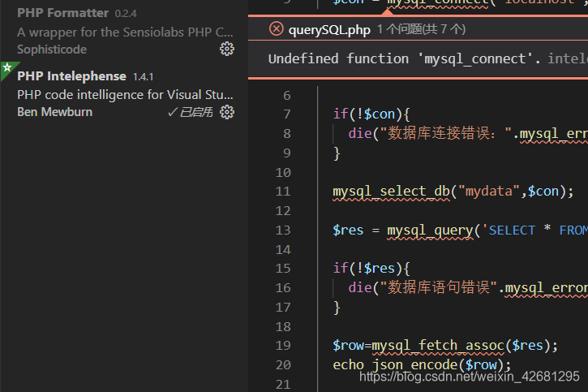
Task: Click the mysql_query function call on line 13
Action: pyautogui.click(x=430, y=230)
